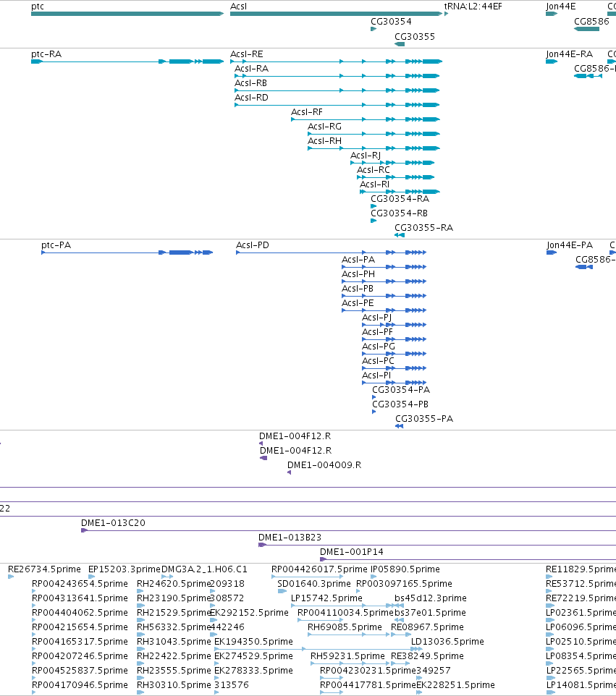Select DME1-001P14 feature marker
The width and height of the screenshot is (616, 696).
tap(323, 559)
